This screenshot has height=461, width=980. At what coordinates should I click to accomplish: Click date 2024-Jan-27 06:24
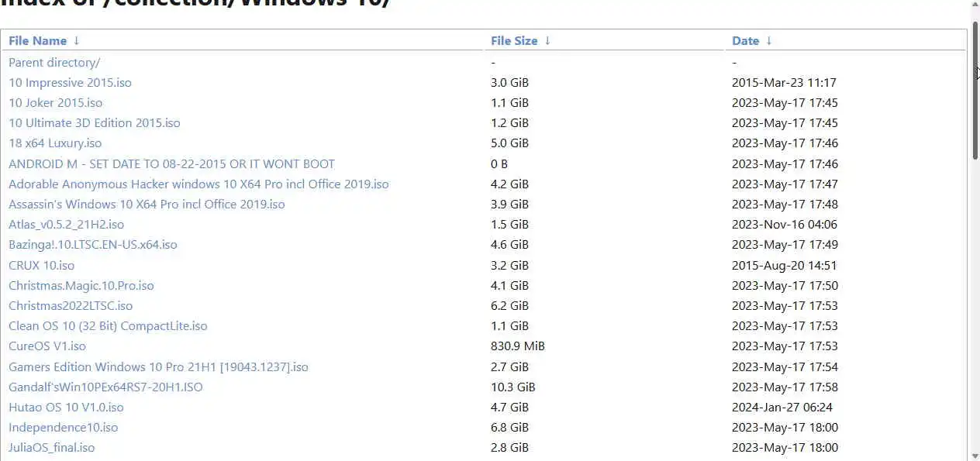pyautogui.click(x=782, y=408)
